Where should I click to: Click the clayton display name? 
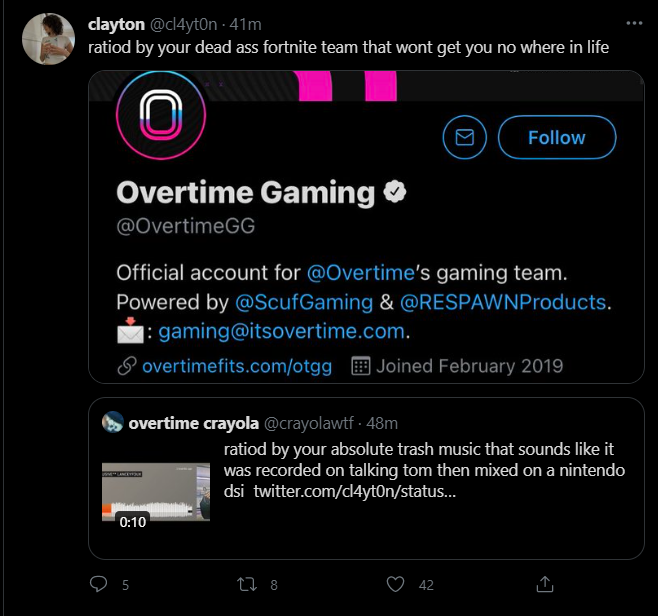pos(116,23)
